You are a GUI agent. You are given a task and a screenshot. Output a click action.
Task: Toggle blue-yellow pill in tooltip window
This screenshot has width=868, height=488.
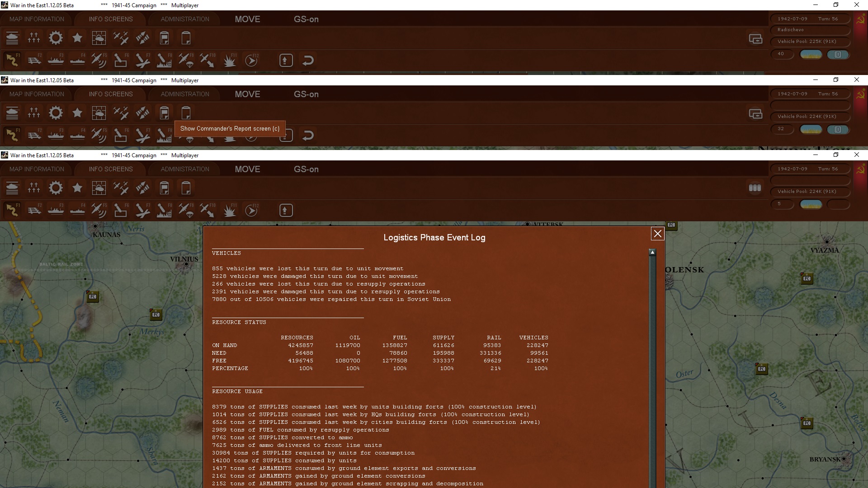811,129
